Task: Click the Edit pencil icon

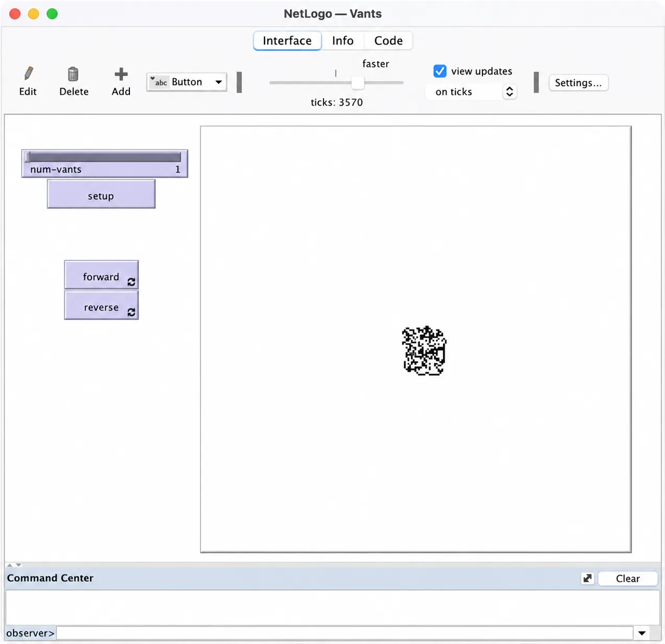Action: [28, 74]
